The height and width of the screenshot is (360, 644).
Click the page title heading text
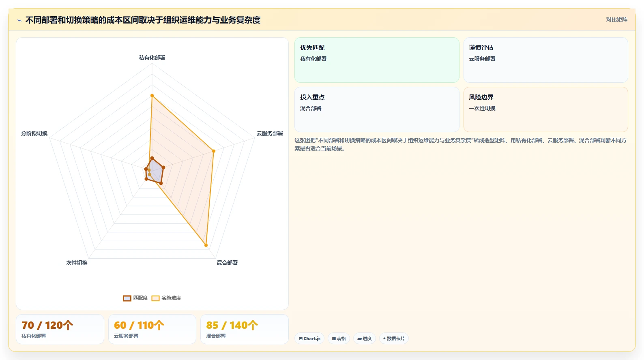[x=143, y=20]
